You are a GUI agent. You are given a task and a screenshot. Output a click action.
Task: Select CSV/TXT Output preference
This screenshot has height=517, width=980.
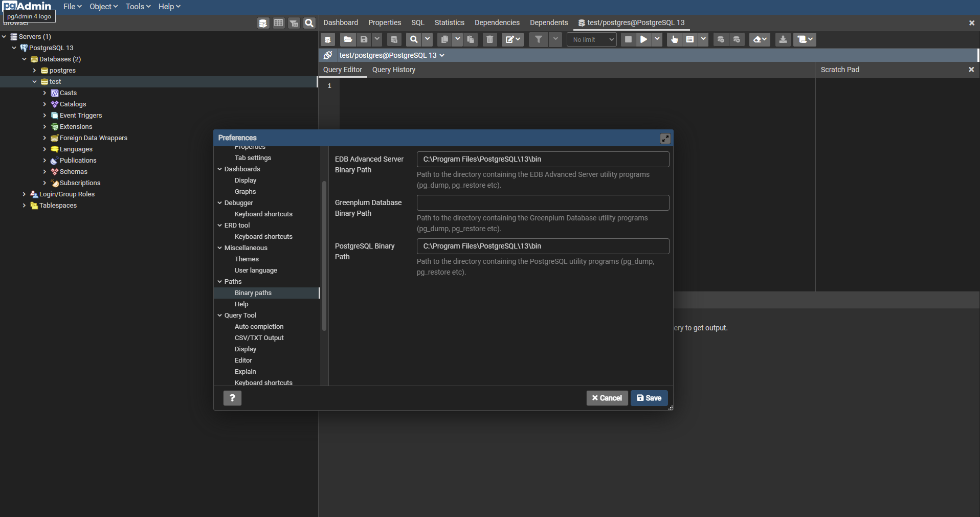[x=259, y=338]
